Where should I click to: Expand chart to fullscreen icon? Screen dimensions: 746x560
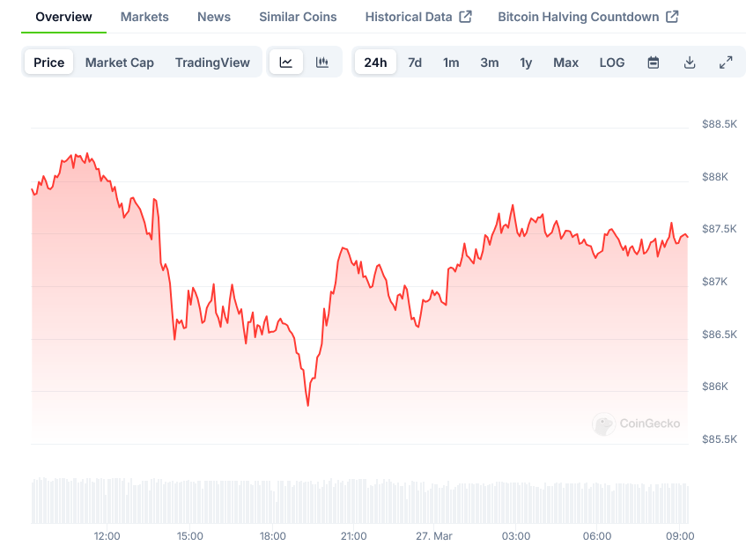coord(726,63)
